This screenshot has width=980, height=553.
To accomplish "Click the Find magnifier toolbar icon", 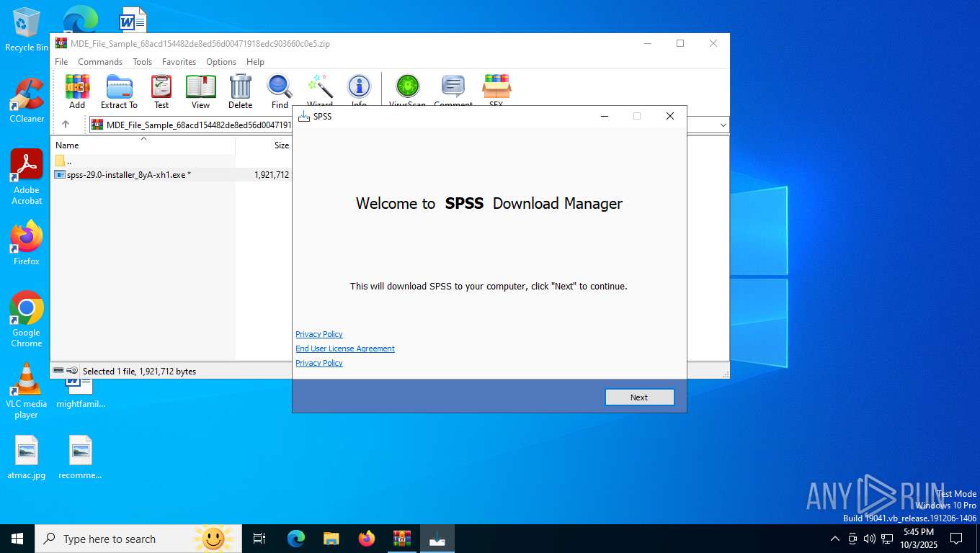I will (x=280, y=91).
